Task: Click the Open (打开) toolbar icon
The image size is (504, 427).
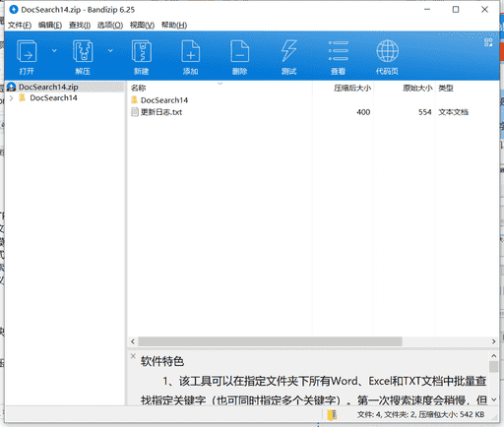Action: click(x=27, y=51)
